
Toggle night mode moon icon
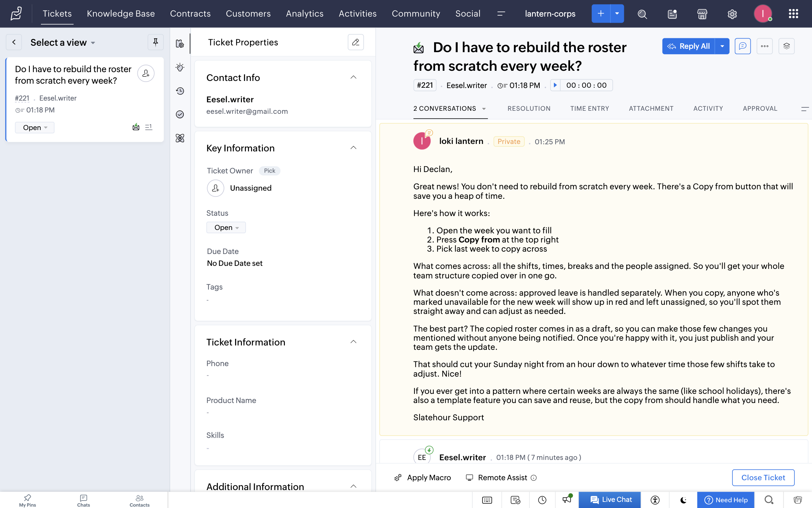click(683, 500)
